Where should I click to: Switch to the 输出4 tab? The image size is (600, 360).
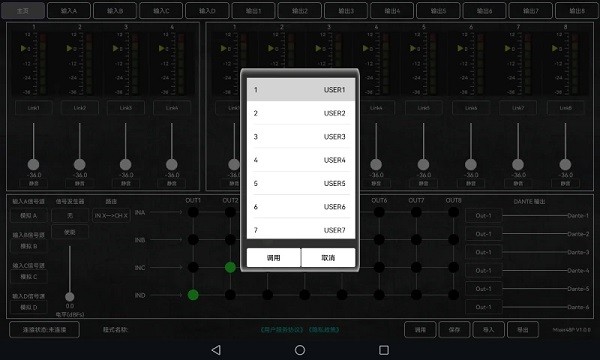[x=392, y=11]
